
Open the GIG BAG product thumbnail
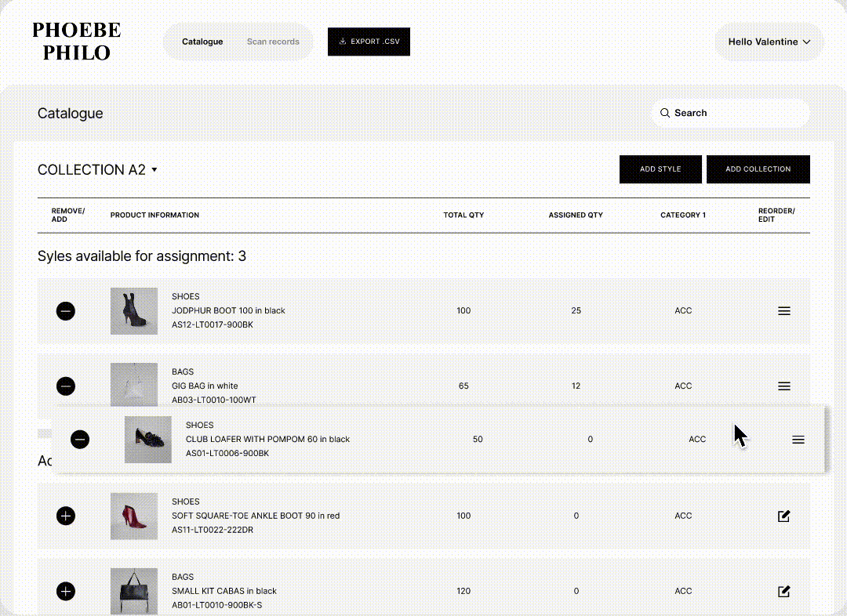click(133, 386)
